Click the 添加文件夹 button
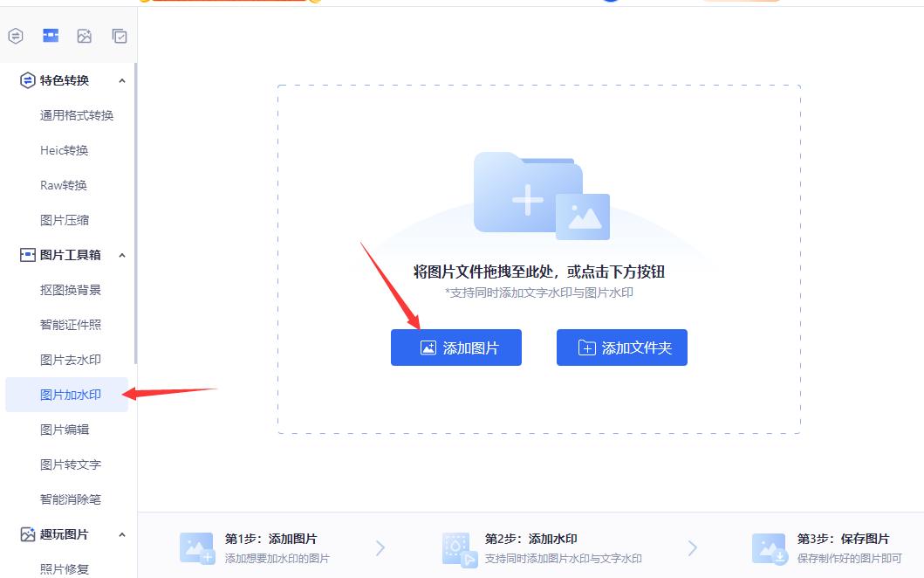Screen dimensions: 924x578 tap(621, 347)
